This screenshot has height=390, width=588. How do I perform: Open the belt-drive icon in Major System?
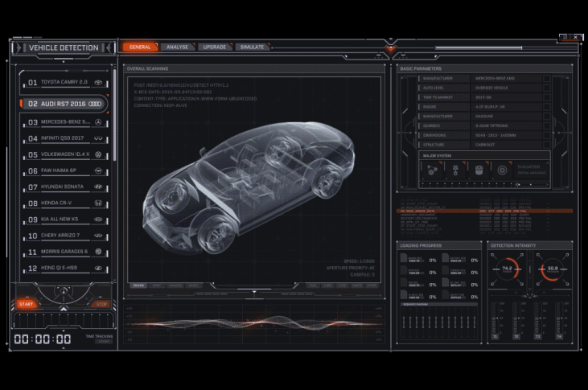pyautogui.click(x=432, y=170)
